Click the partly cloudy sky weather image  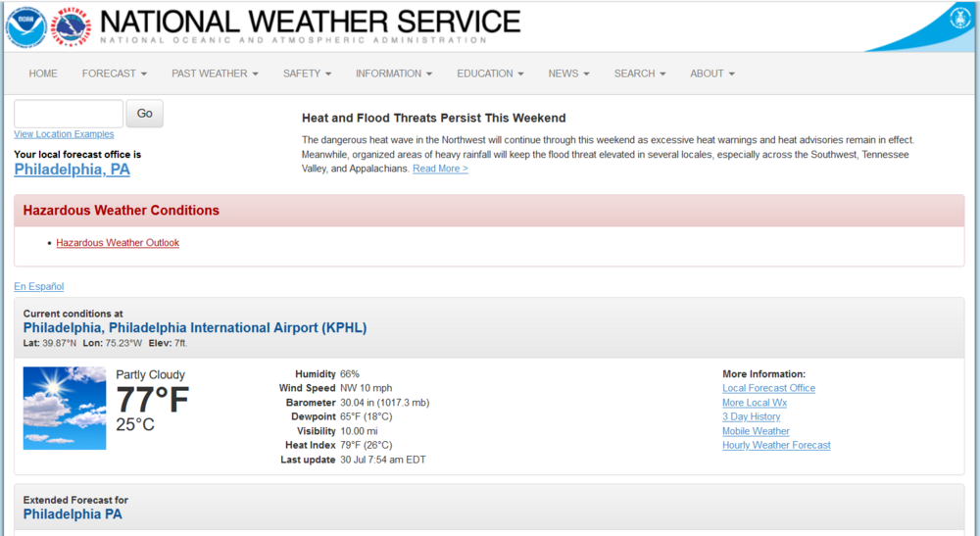tap(65, 408)
